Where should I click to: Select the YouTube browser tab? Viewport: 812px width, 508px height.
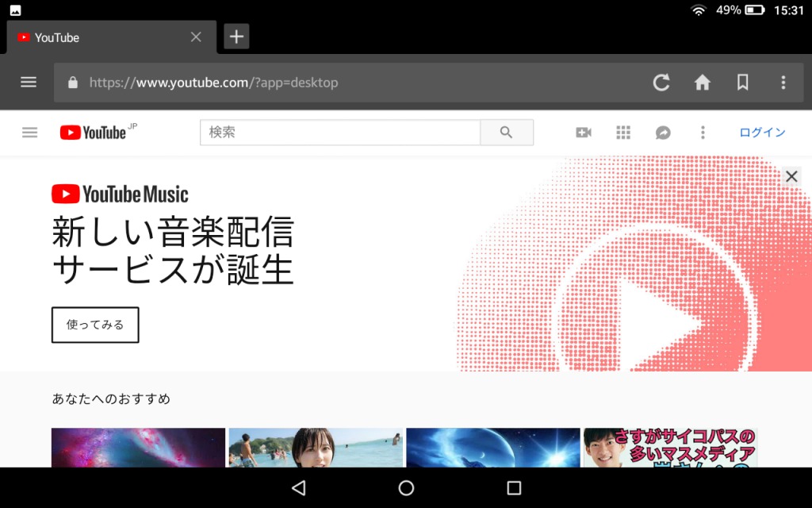pyautogui.click(x=111, y=37)
